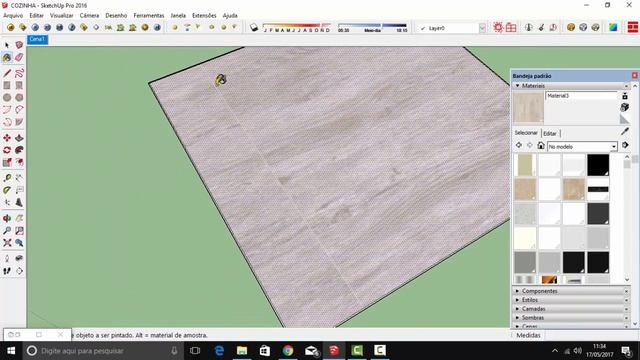
Task: Click the Make Component tool
Action: tap(19, 45)
